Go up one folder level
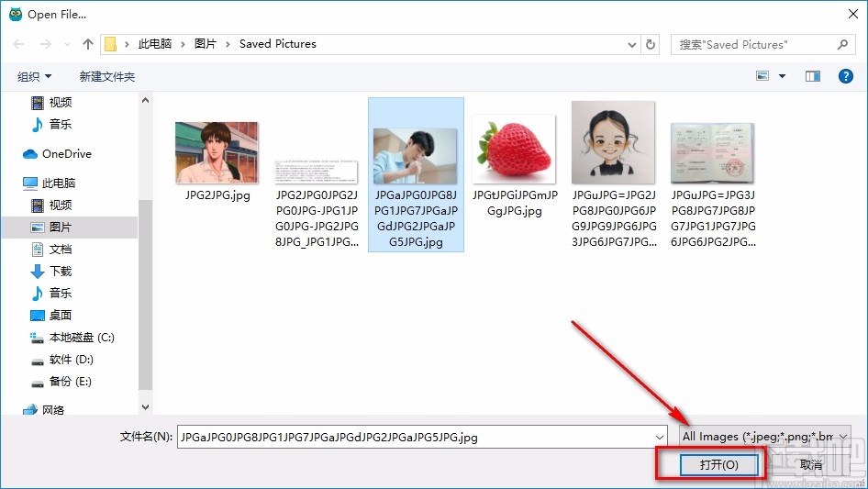Viewport: 868px width, 489px height. (87, 44)
